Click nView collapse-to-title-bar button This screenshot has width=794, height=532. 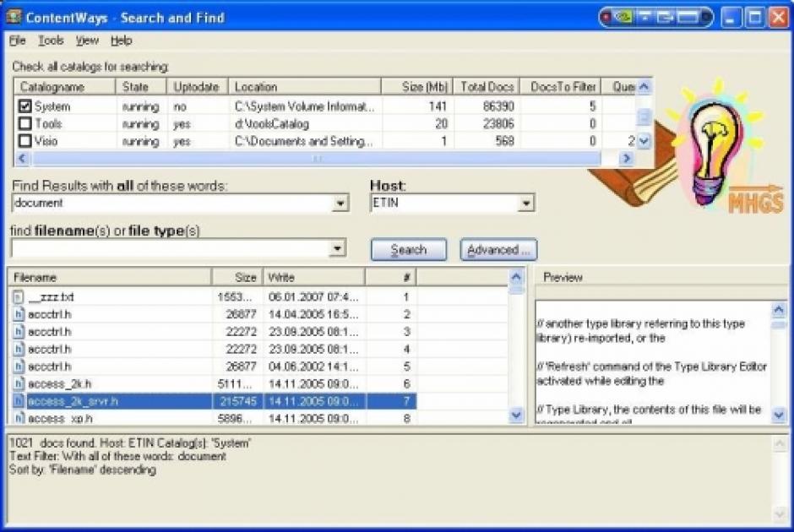(644, 17)
